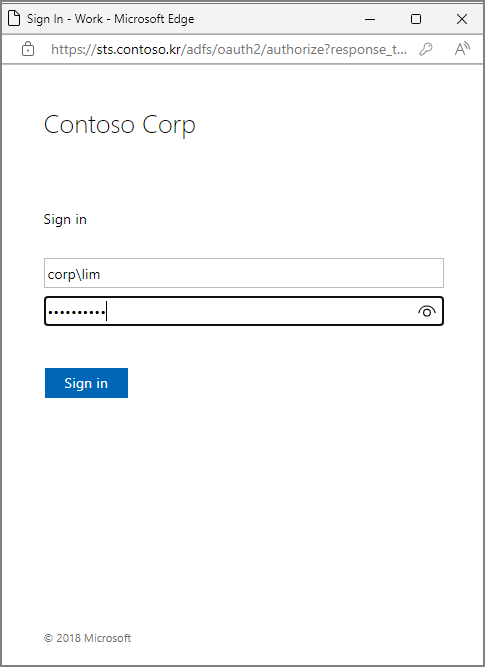Click the page document icon in title bar
The image size is (485, 667).
14,19
